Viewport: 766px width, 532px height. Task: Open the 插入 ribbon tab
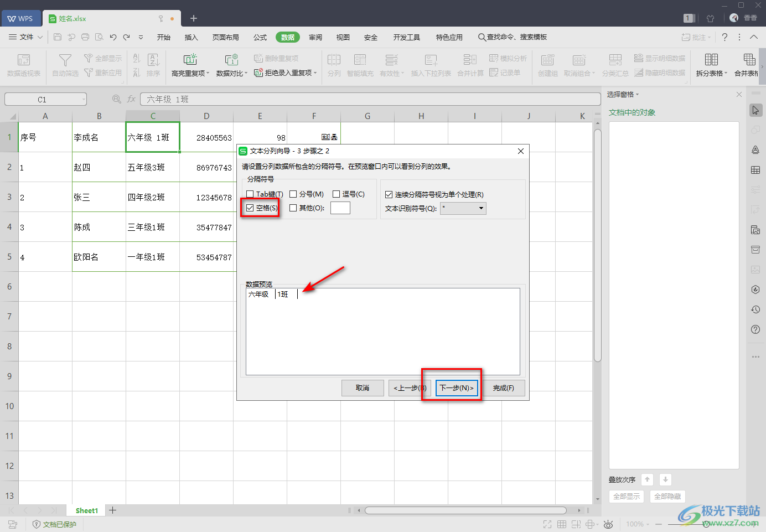(191, 37)
